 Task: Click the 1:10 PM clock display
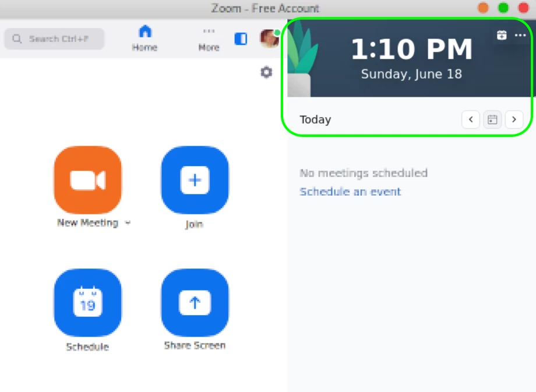point(411,49)
